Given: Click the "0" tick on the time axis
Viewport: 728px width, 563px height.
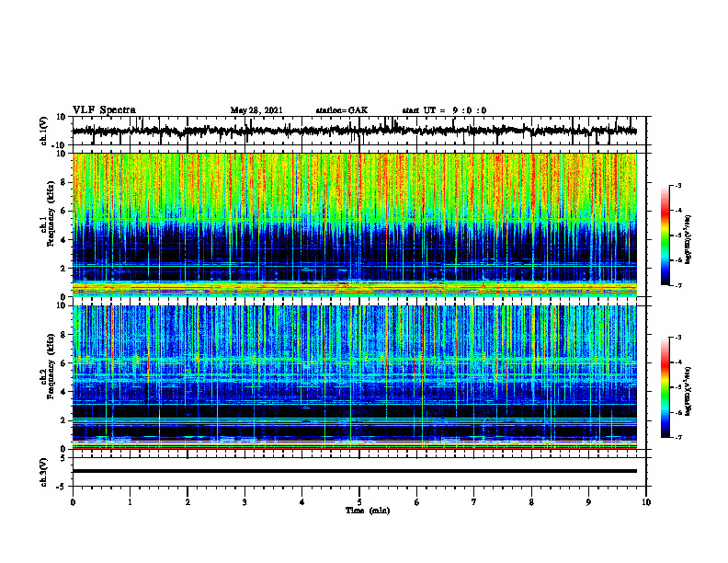Looking at the screenshot, I should tap(73, 502).
